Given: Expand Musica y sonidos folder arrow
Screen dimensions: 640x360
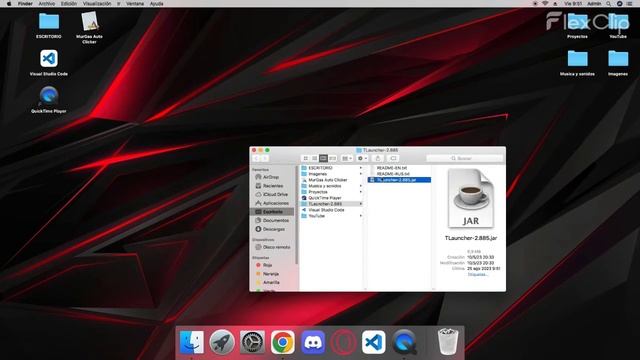Looking at the screenshot, I should (360, 186).
